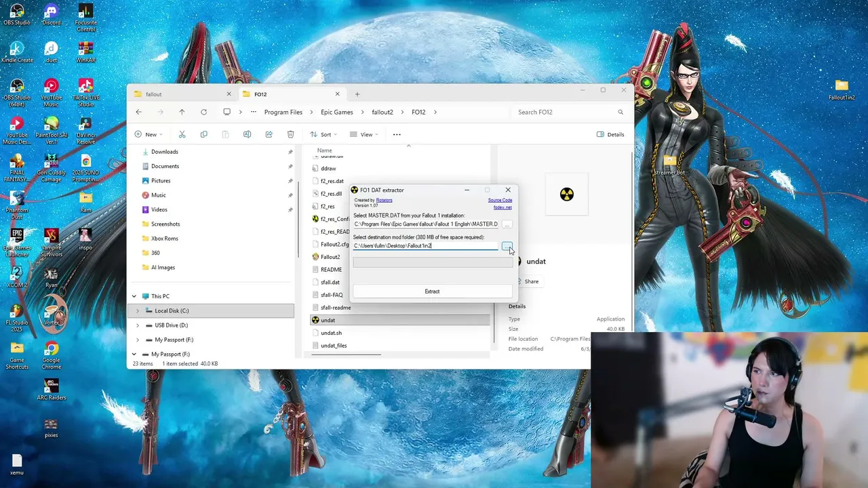Screen dimensions: 868x488
Task: Expand the USB Drive (D:) tree node
Action: pos(138,325)
